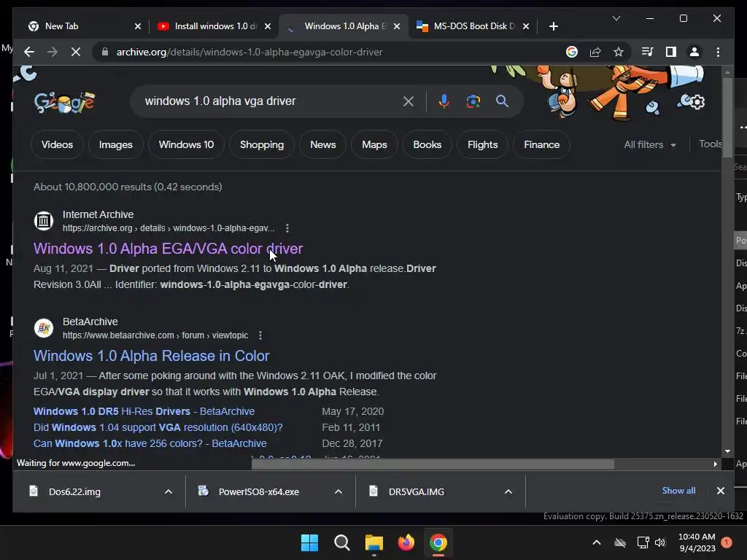The image size is (747, 560).
Task: Filter results by Finance
Action: click(x=542, y=145)
